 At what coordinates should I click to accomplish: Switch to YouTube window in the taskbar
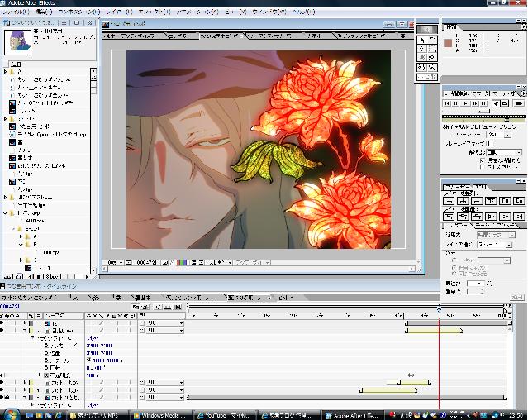[x=223, y=413]
